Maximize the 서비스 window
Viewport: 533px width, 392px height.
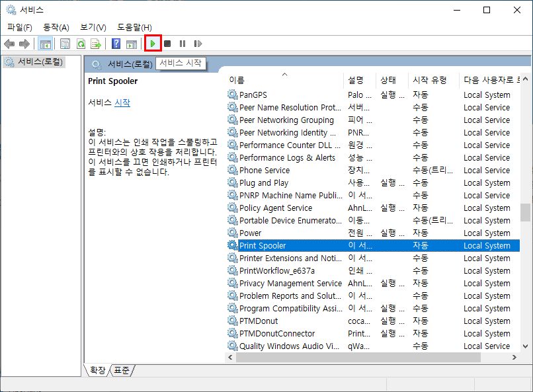click(487, 10)
